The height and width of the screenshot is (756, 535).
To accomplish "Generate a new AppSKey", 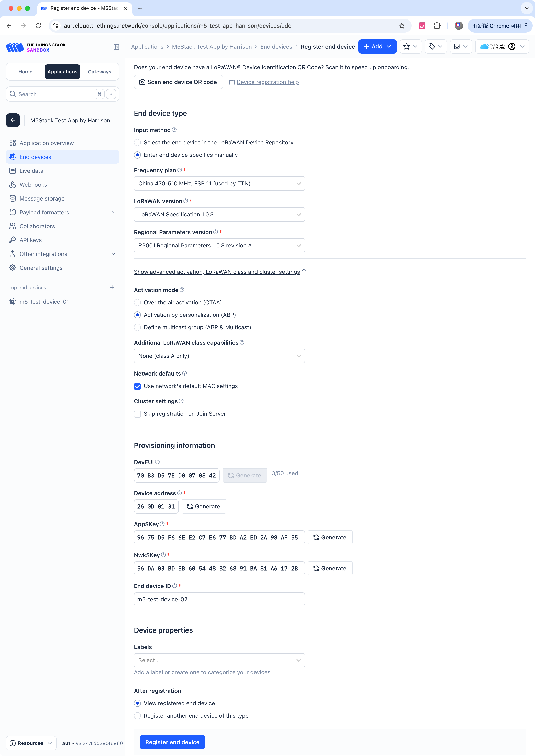I will click(330, 538).
